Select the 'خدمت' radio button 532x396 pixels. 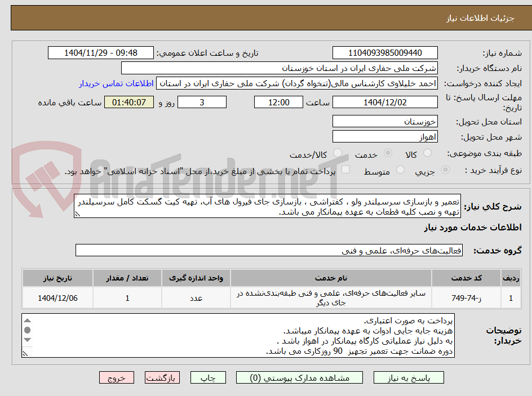pyautogui.click(x=388, y=153)
